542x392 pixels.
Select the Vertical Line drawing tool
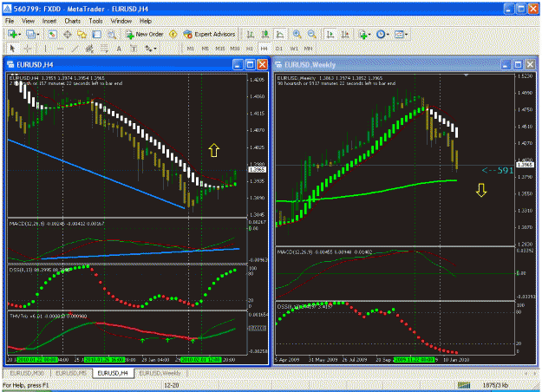45,49
